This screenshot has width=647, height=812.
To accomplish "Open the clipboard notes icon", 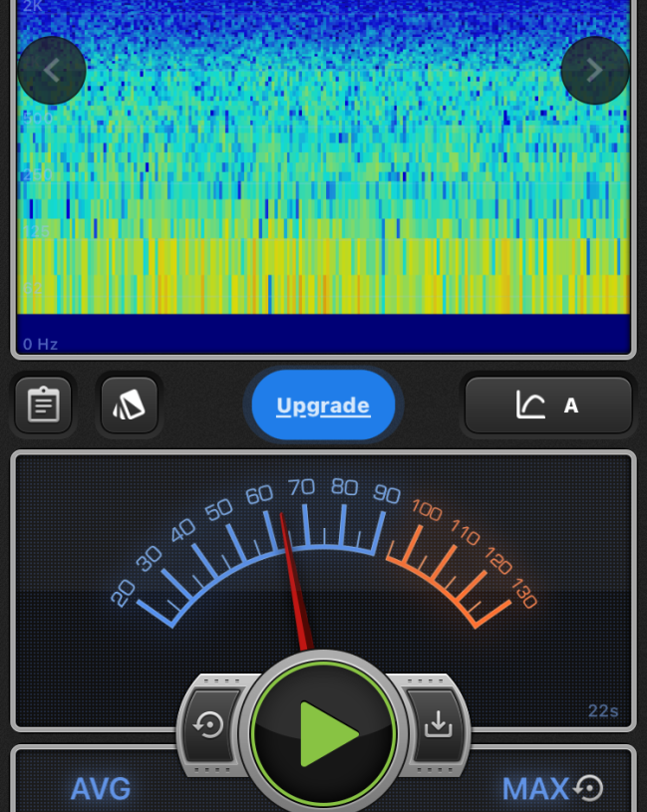I will pyautogui.click(x=43, y=406).
